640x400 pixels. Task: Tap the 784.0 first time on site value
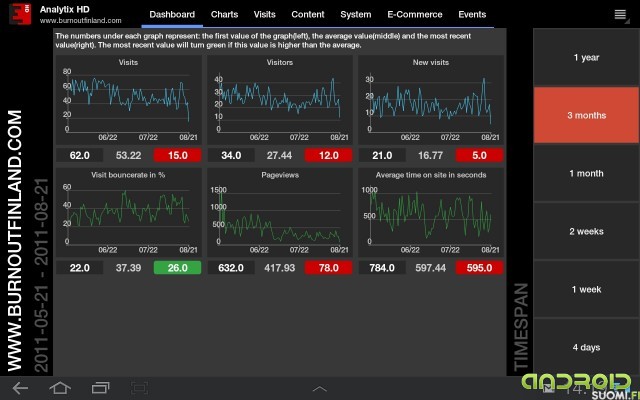382,268
